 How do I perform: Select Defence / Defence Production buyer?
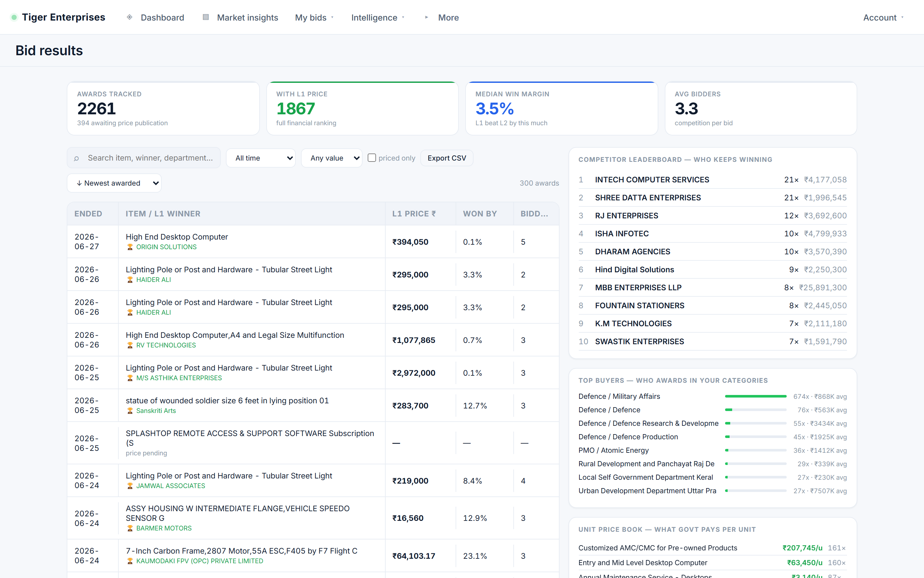tap(713, 437)
